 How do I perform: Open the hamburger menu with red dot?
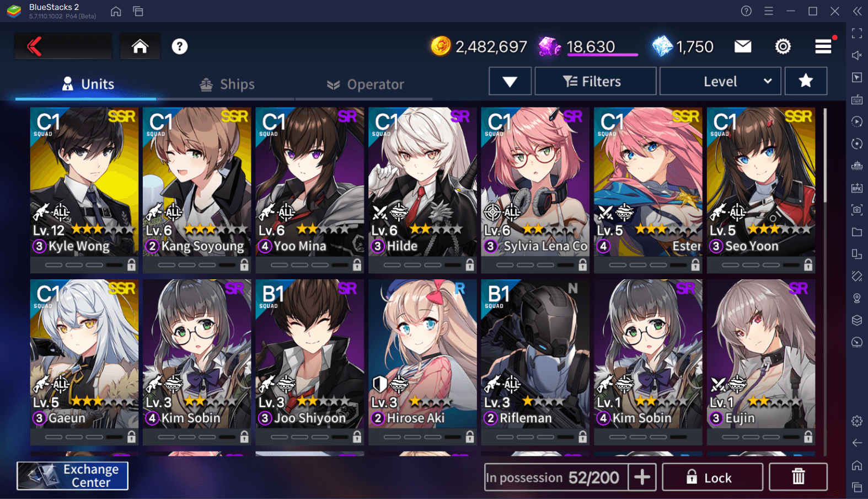point(823,46)
